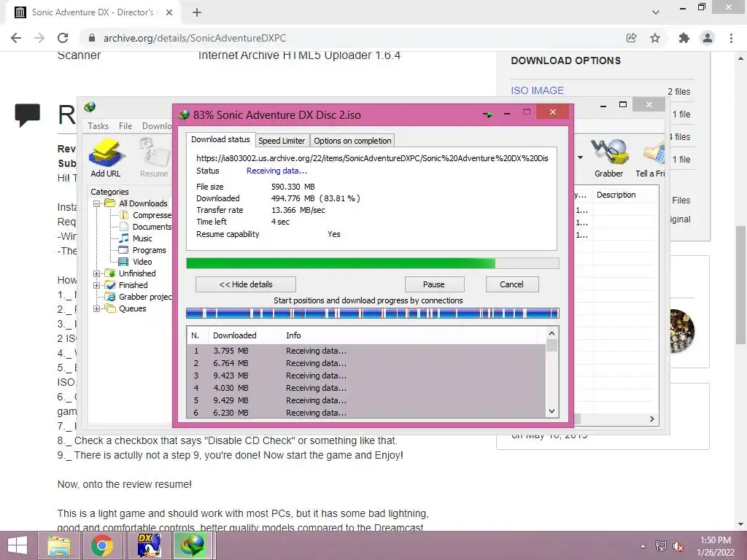Select connection row 5 with 9.429 MB
This screenshot has width=747, height=560.
point(366,400)
